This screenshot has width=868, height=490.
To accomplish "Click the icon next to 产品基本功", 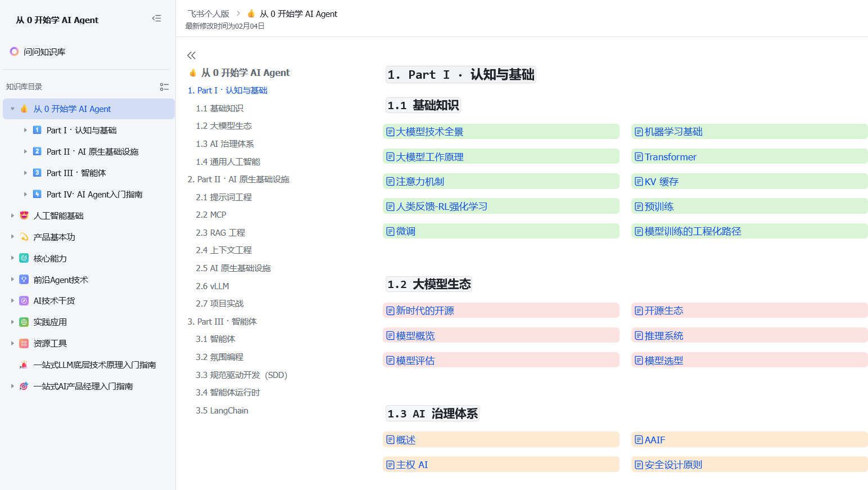I will pyautogui.click(x=24, y=237).
